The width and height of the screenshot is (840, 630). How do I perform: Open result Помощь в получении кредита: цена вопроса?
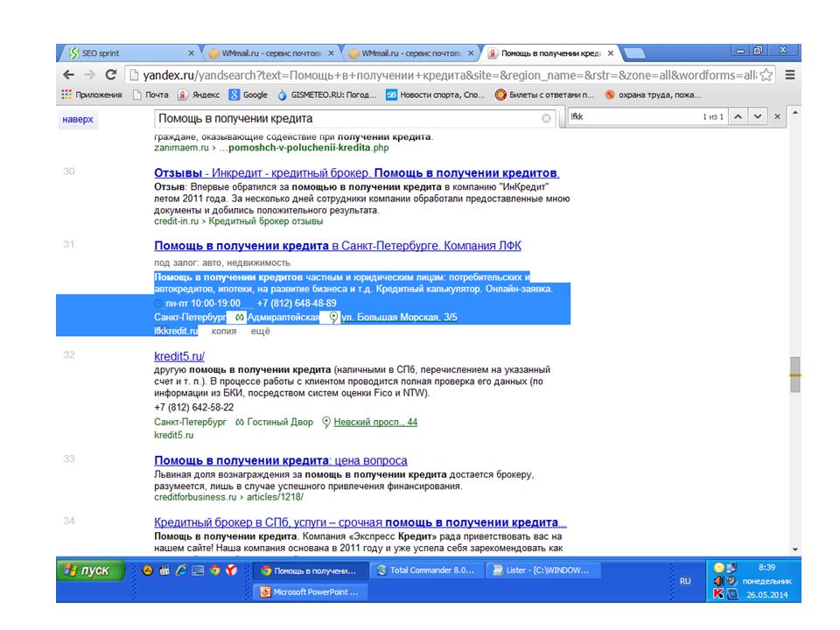click(x=281, y=461)
